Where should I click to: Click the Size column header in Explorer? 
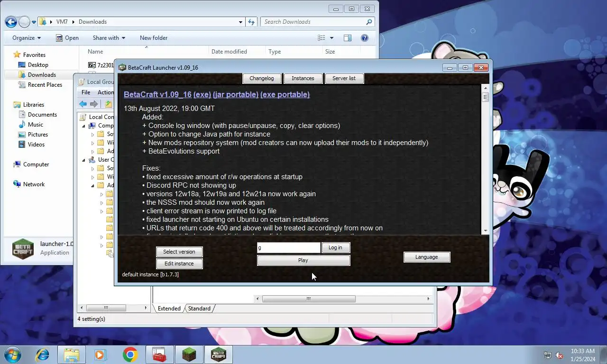click(341, 52)
